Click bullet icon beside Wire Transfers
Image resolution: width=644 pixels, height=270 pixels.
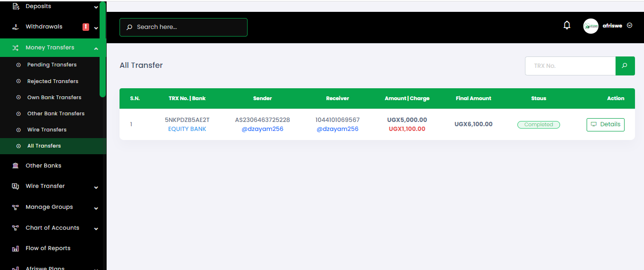coord(18,130)
